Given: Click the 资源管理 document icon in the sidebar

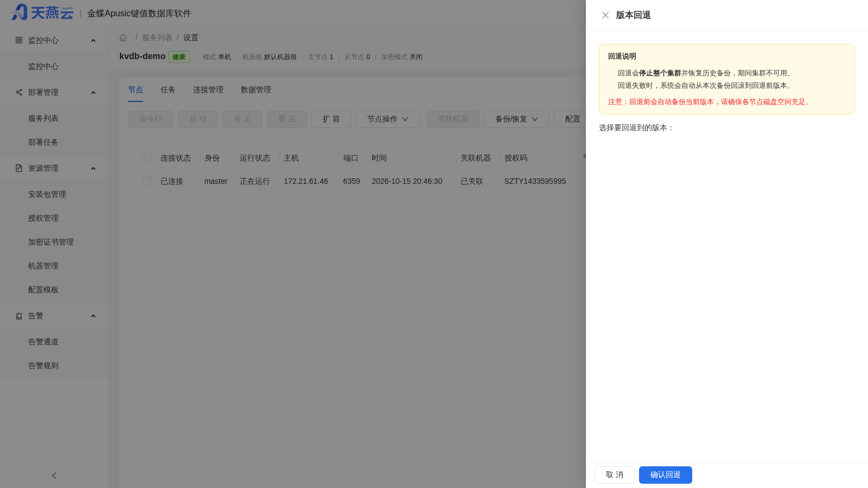Looking at the screenshot, I should pos(19,168).
